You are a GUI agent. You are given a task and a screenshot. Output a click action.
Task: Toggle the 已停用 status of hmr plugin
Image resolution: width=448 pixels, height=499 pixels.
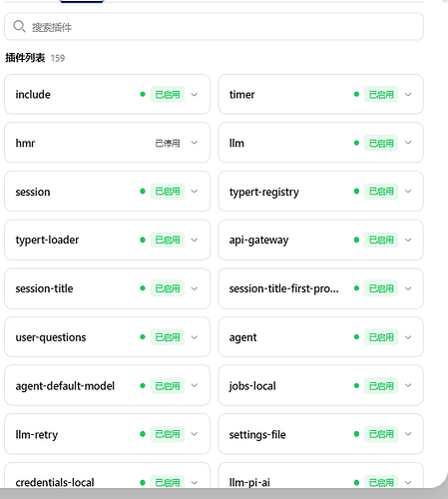click(168, 143)
